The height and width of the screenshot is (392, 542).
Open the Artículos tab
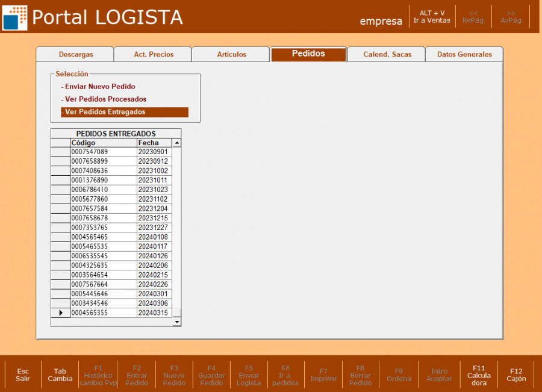click(231, 54)
